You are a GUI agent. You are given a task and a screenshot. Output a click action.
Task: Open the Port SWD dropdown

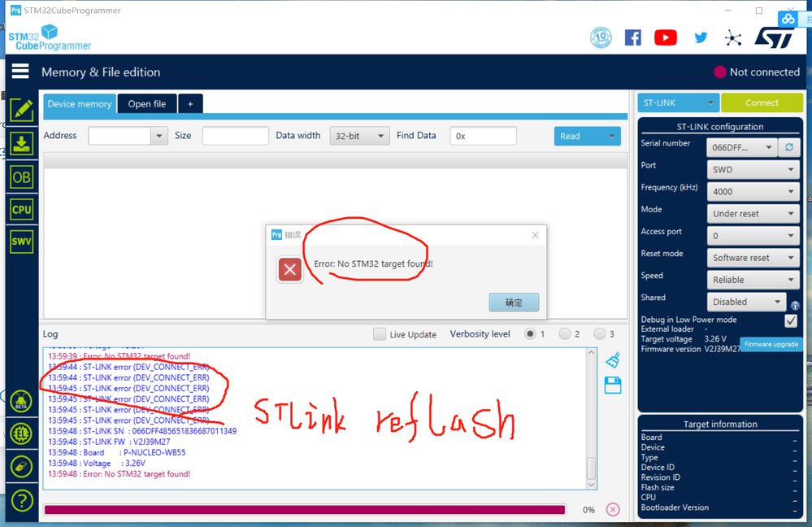point(753,169)
